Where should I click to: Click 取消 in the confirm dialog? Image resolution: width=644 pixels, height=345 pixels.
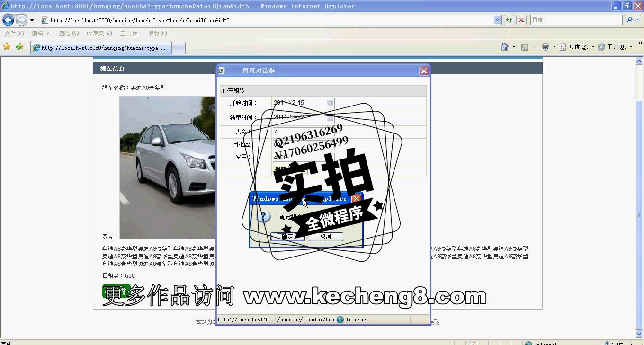[326, 237]
